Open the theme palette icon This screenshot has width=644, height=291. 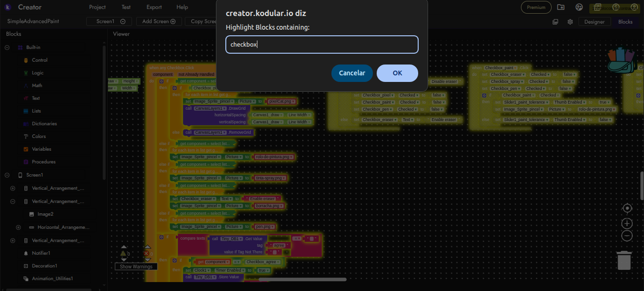[x=579, y=7]
